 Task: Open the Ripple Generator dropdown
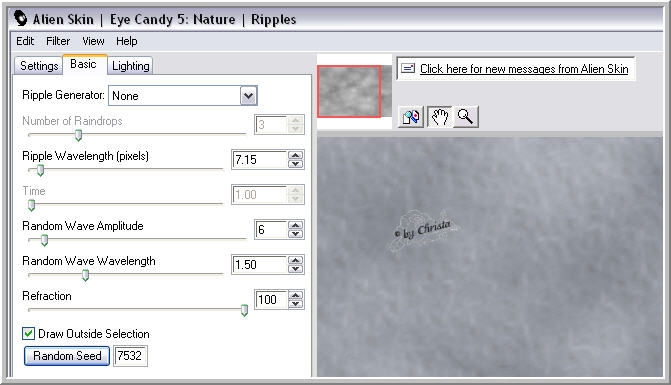[248, 96]
